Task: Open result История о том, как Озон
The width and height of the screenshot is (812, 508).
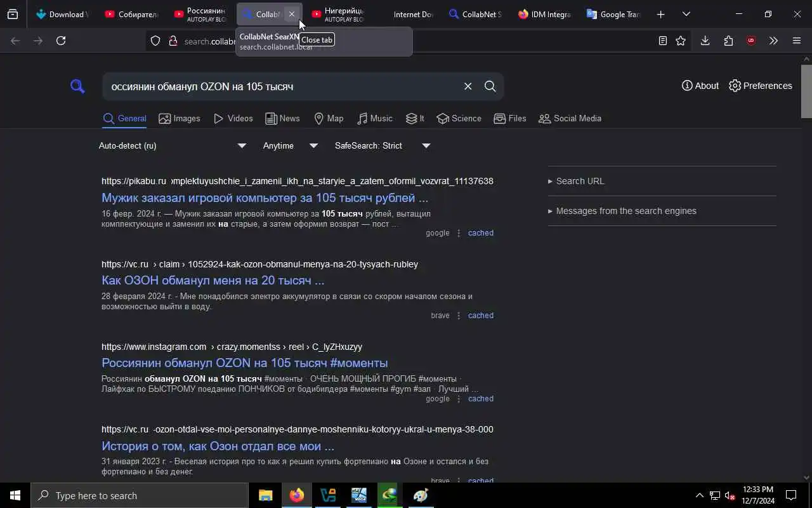Action: click(x=218, y=446)
